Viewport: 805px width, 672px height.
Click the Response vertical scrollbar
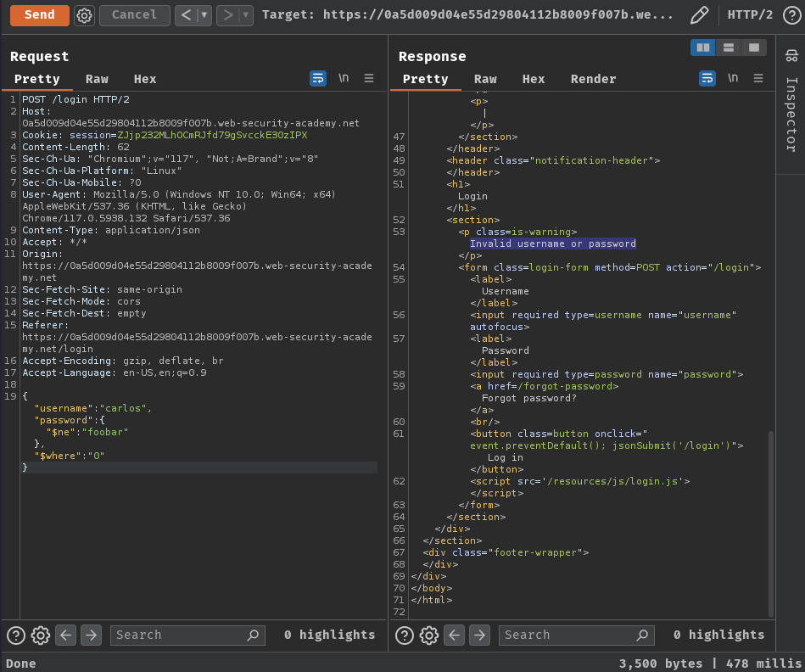(770, 524)
